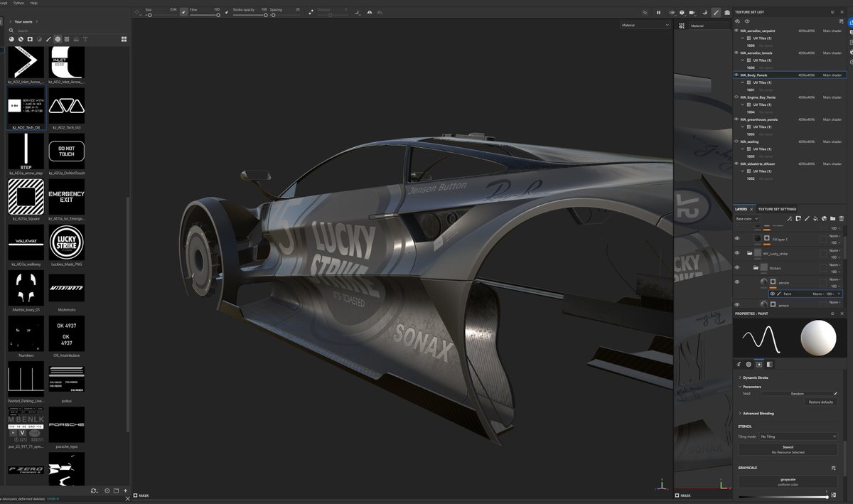853x504 pixels.
Task: Adjust the brush Size slider
Action: 161,15
